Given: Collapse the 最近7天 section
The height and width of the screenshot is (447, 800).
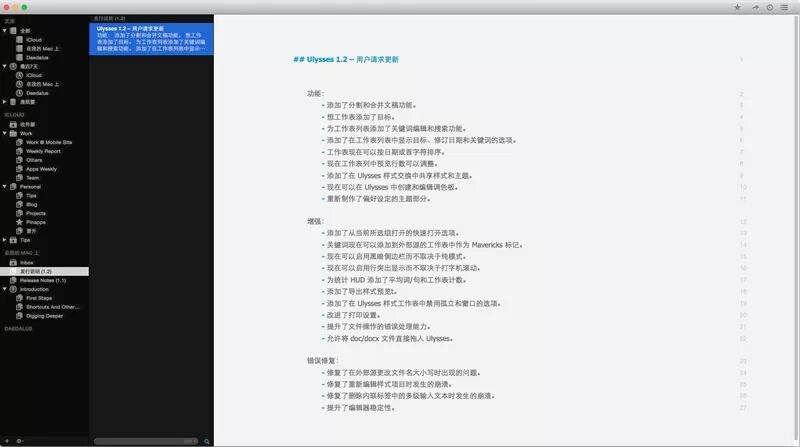Looking at the screenshot, I should (5, 66).
